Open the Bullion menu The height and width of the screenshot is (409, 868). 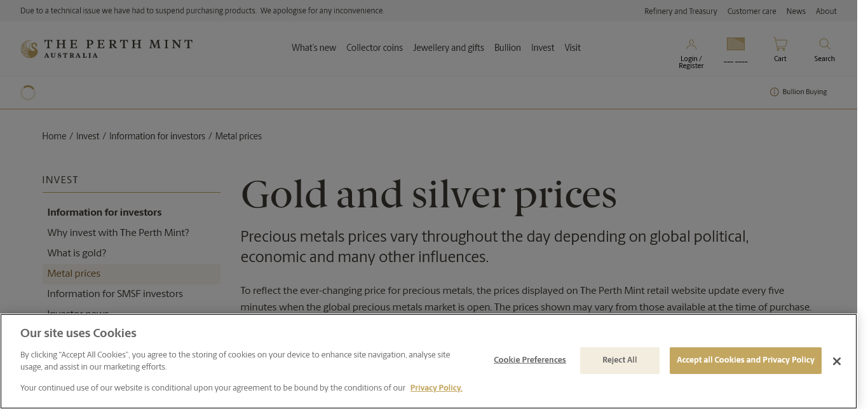click(507, 48)
